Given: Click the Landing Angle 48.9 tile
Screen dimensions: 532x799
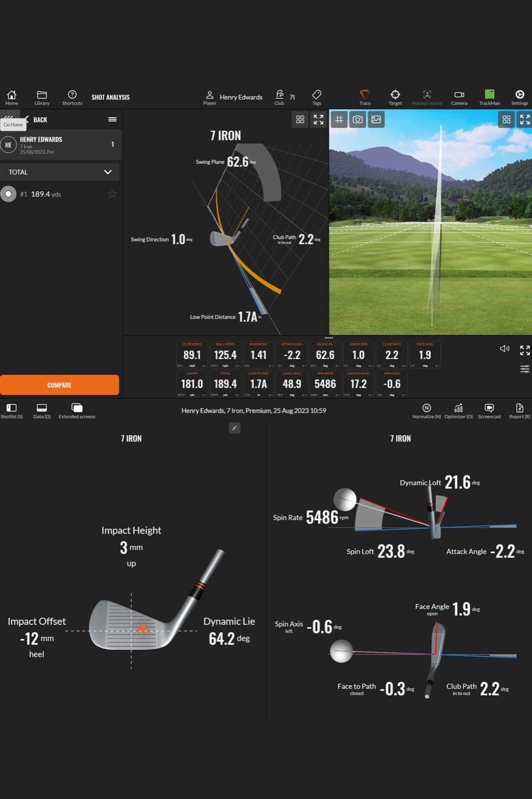Looking at the screenshot, I should point(292,384).
